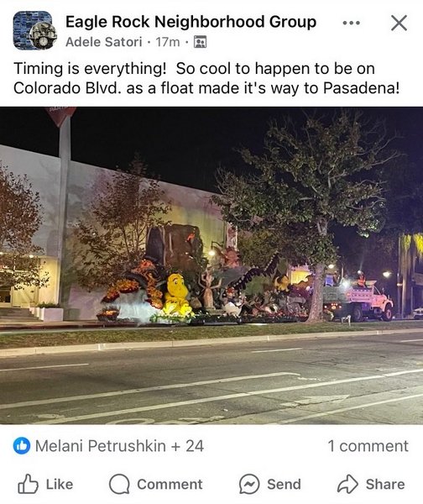View the 1 comment link

click(368, 446)
